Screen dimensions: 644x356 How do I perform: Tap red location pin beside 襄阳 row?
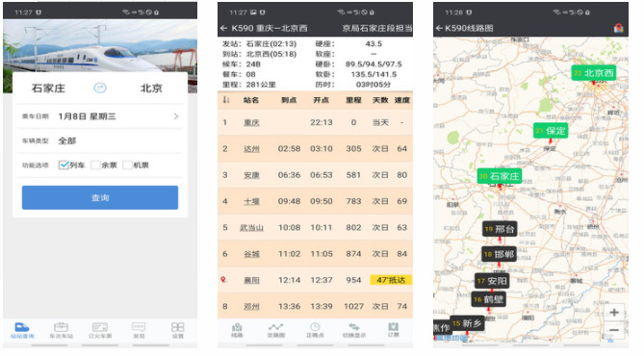click(223, 280)
